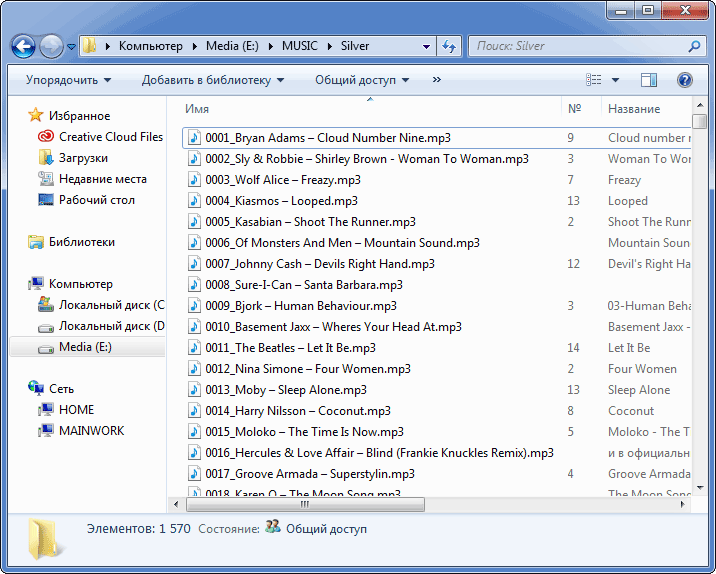Show hidden toolbar commands via double chevron
Image resolution: width=716 pixels, height=574 pixels.
coord(437,80)
